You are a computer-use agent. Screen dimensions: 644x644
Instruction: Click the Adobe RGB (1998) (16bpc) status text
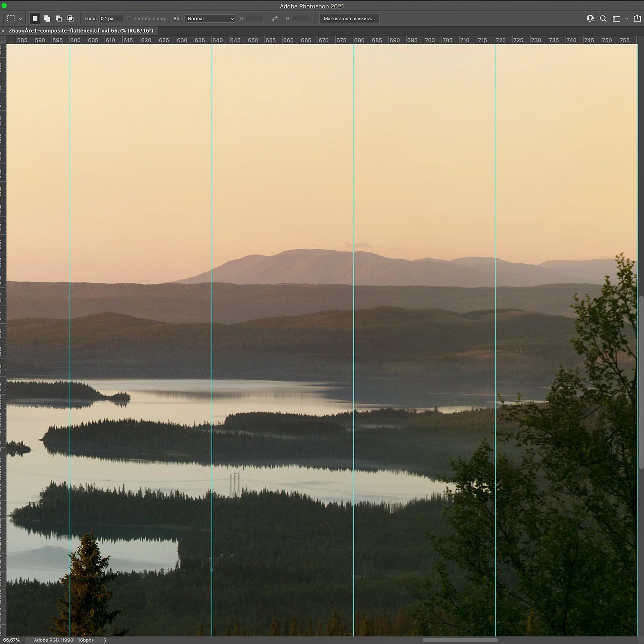tap(64, 640)
